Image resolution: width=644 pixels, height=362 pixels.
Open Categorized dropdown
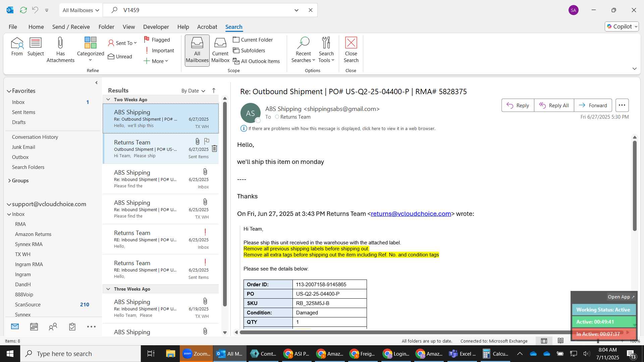point(90,50)
